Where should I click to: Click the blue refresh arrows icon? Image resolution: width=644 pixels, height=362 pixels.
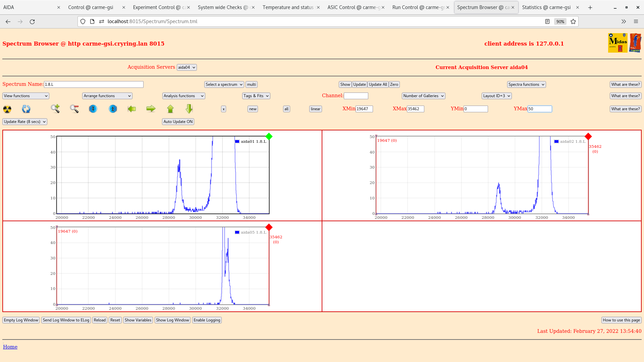(26, 109)
